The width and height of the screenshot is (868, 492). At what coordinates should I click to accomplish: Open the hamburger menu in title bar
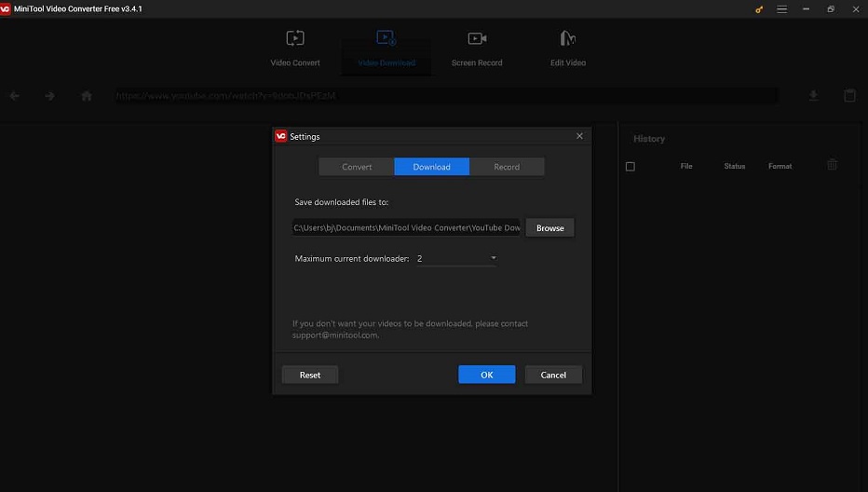point(781,9)
